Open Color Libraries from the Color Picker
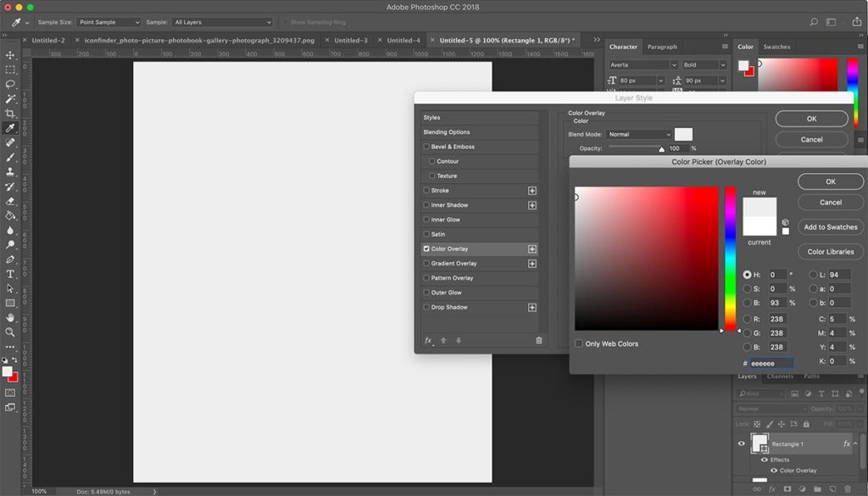This screenshot has width=868, height=496. point(830,251)
